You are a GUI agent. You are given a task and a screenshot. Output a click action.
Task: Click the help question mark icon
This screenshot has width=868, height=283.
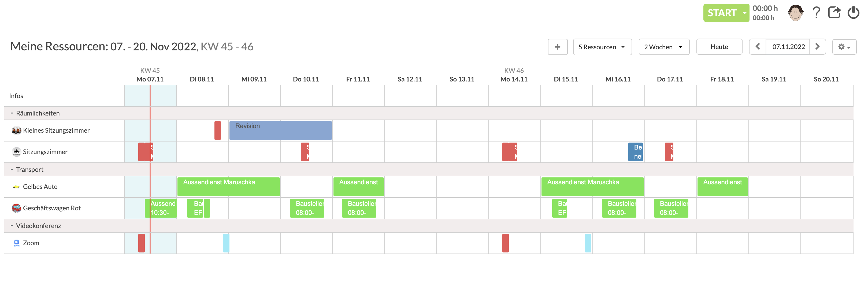pyautogui.click(x=816, y=13)
